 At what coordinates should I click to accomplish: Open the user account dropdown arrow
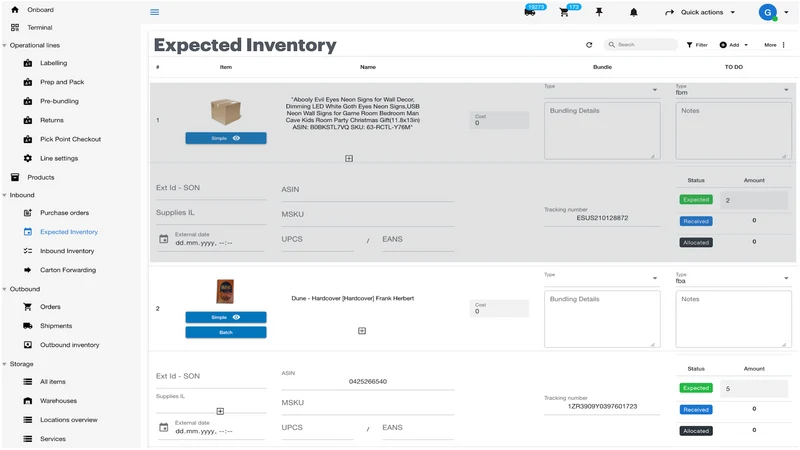(786, 12)
